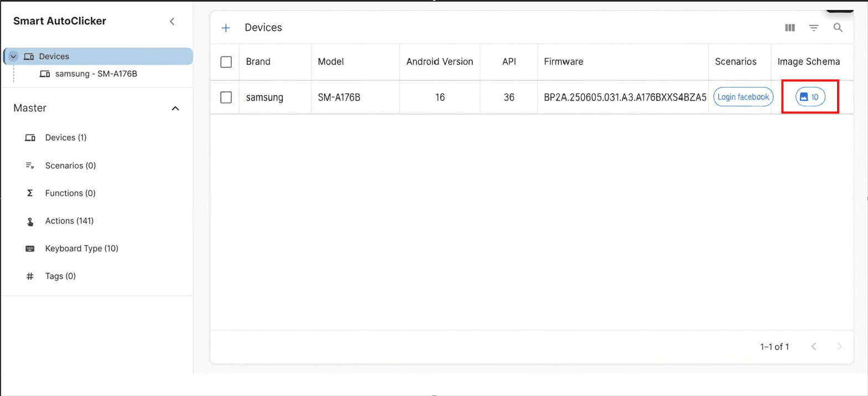Screen dimensions: 868x396
Task: Select the Devices tree root label
Action: pyautogui.click(x=54, y=56)
